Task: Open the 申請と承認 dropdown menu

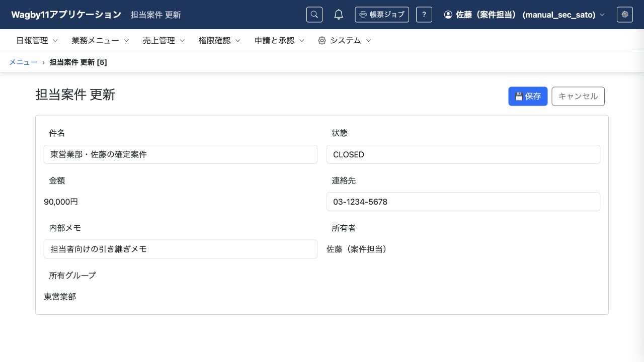Action: [280, 41]
